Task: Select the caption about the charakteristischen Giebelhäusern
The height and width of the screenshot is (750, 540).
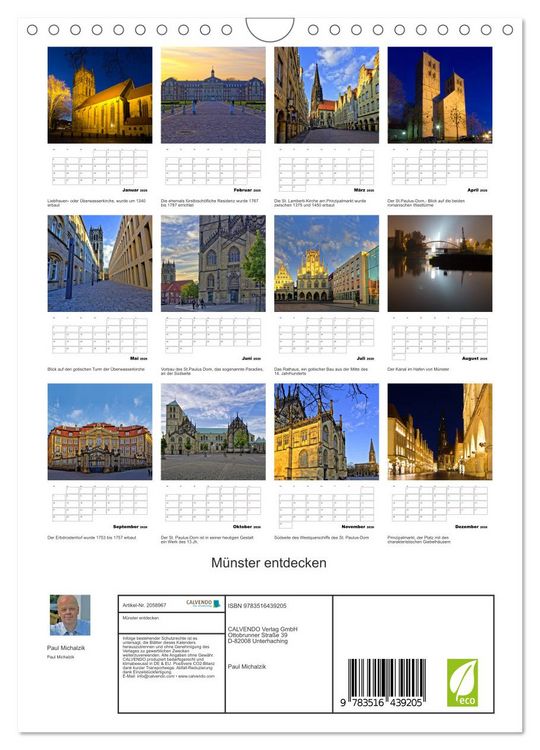Action: pos(419,540)
